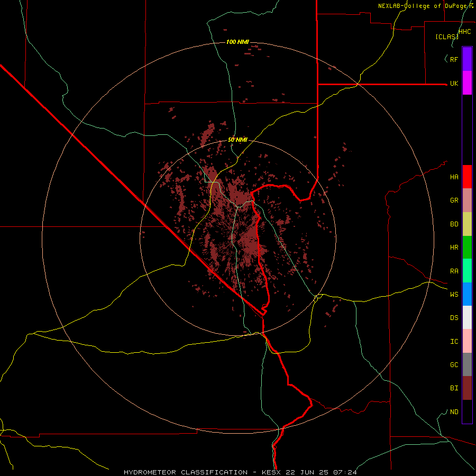The image size is (476, 476).
Task: Click the 50 NMI range ring label
Action: (237, 140)
